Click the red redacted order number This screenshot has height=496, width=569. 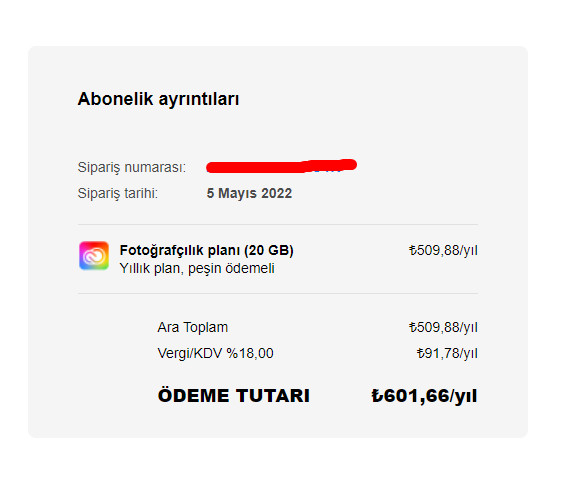click(x=281, y=166)
